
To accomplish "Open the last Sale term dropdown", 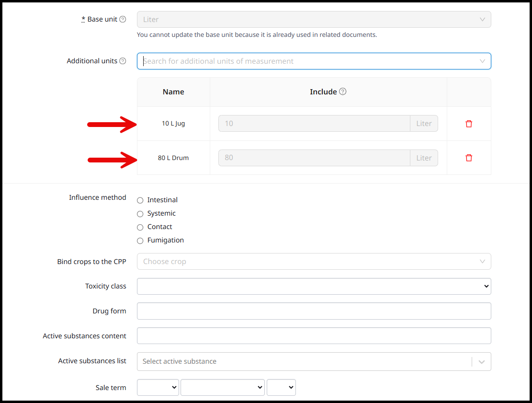I will [281, 388].
